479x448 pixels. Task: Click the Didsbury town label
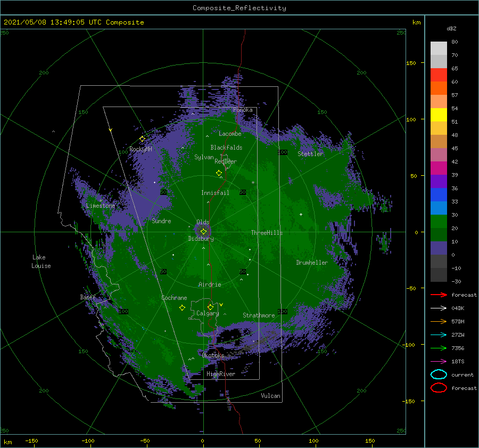(x=201, y=239)
